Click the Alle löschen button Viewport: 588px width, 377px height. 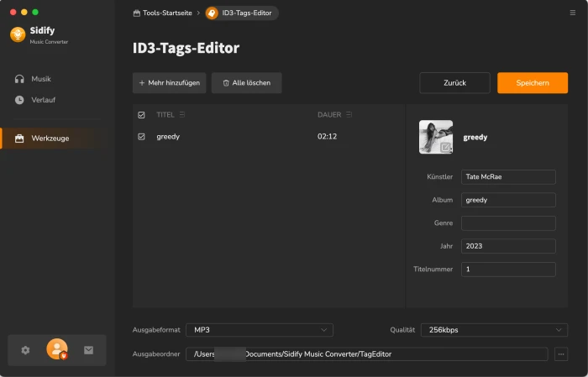[x=246, y=83]
